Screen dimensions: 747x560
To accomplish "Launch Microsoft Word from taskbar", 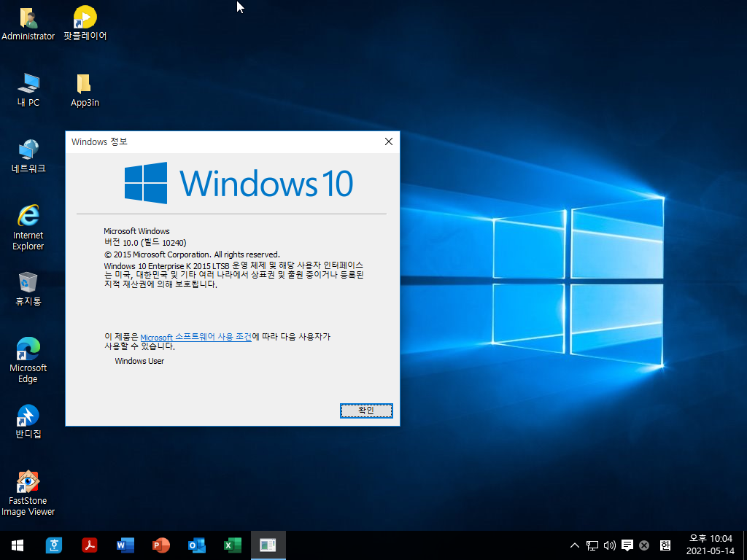I will [x=125, y=545].
